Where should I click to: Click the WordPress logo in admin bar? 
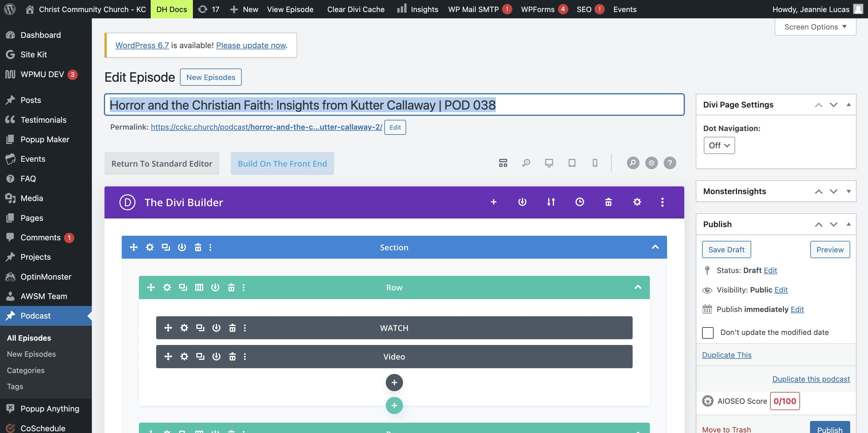[10, 9]
